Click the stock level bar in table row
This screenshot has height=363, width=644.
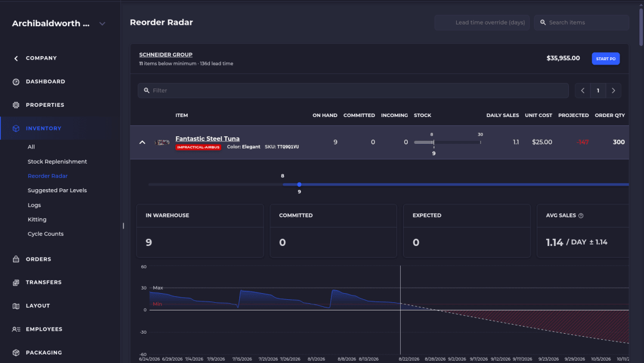(x=448, y=142)
